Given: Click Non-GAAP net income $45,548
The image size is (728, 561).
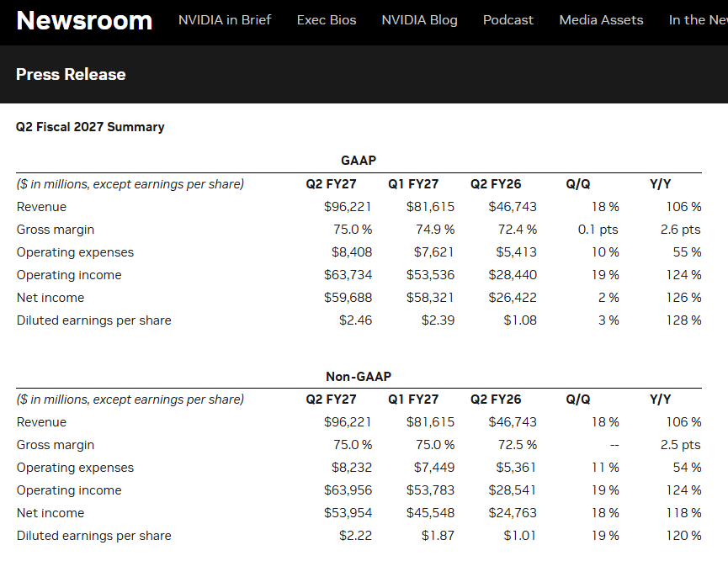Looking at the screenshot, I should [430, 513].
